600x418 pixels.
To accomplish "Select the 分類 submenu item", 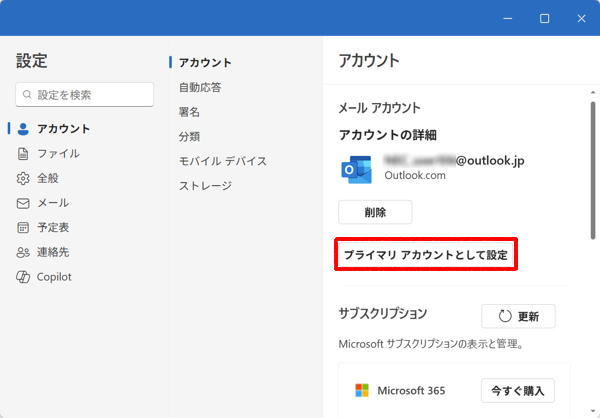I will [189, 136].
